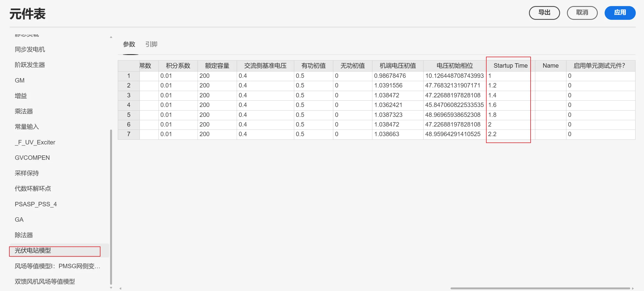Select the PSASP_PSS_4 component
Screen dimensions: 644x291
(36, 204)
